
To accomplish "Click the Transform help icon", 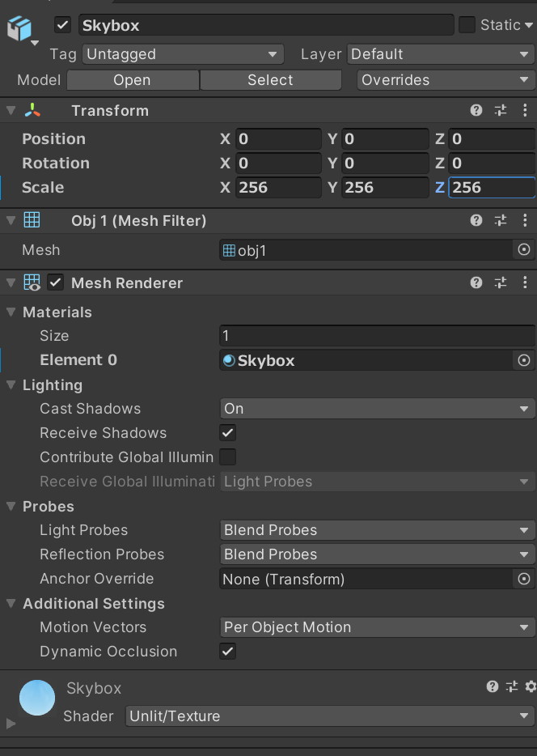I will pyautogui.click(x=476, y=110).
